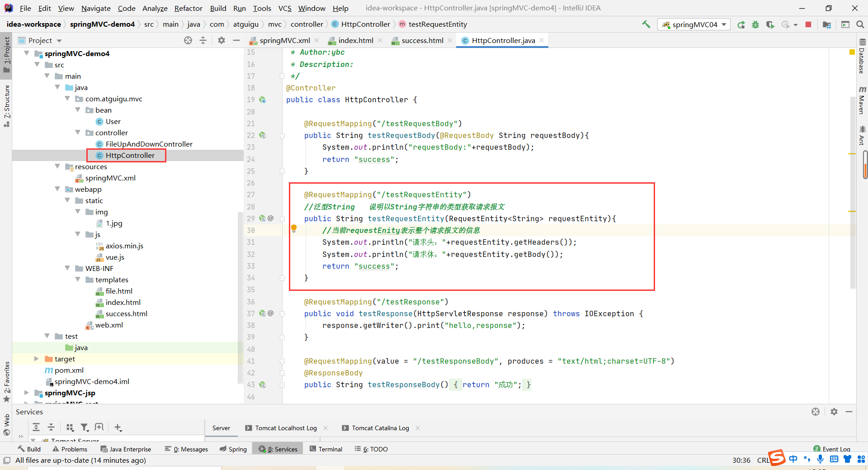Viewport: 868px width, 470px height.
Task: Toggle the Ant tool window
Action: (862, 136)
